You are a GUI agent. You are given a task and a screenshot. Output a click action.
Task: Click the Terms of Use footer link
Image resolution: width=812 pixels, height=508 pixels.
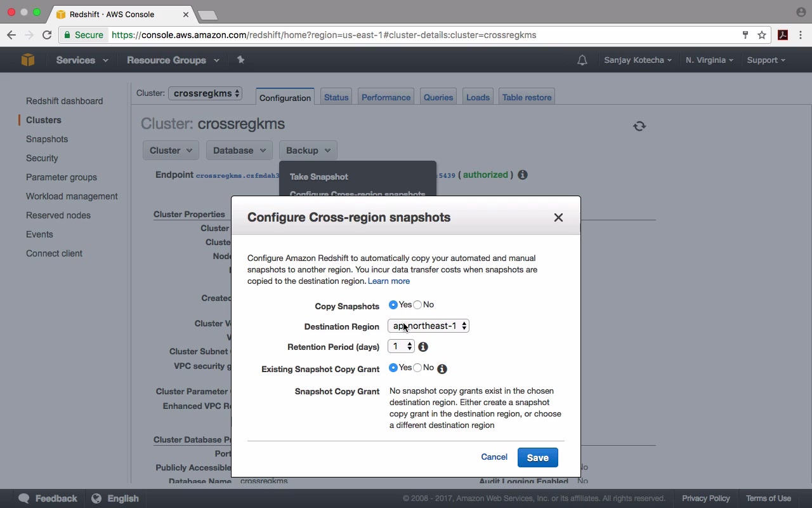768,498
